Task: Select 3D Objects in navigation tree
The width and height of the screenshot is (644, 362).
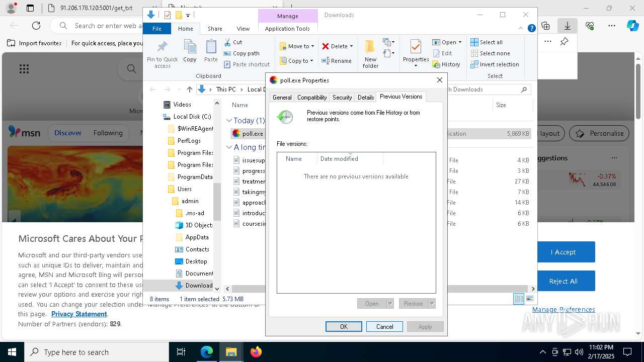Action: 199,225
